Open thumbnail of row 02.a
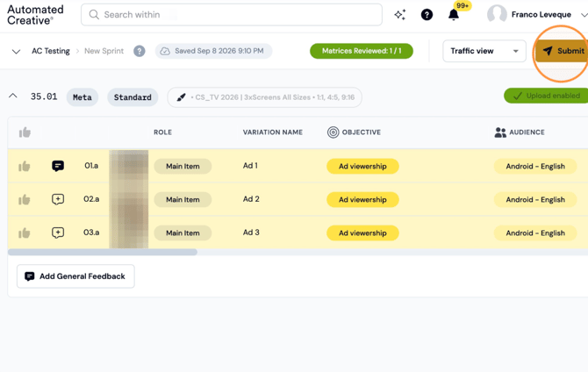 [x=129, y=199]
